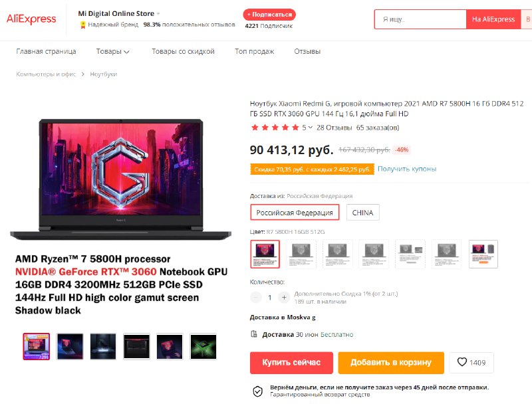This screenshot has height=406, width=532.
Task: Increase quantity with the plus button
Action: [x=284, y=297]
